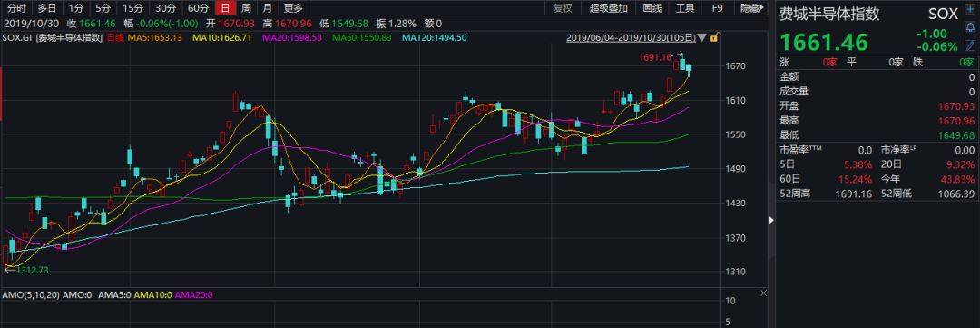The height and width of the screenshot is (328, 980).
Task: Click the MA10:1626.71 indicator label
Action: click(221, 37)
